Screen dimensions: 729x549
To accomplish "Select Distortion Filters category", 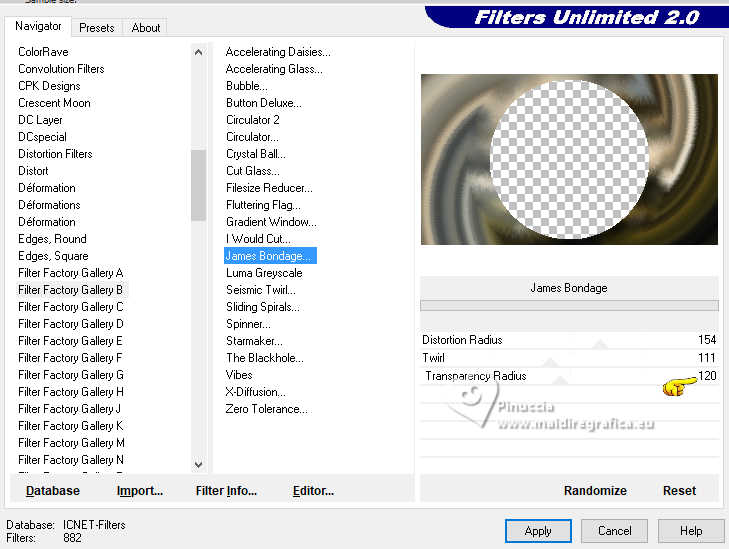I will 55,154.
